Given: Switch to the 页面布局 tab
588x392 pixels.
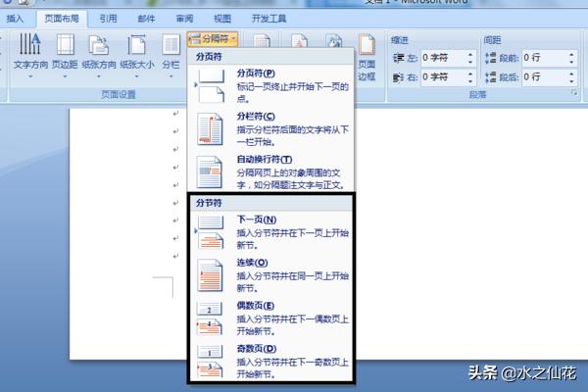Looking at the screenshot, I should click(x=62, y=19).
